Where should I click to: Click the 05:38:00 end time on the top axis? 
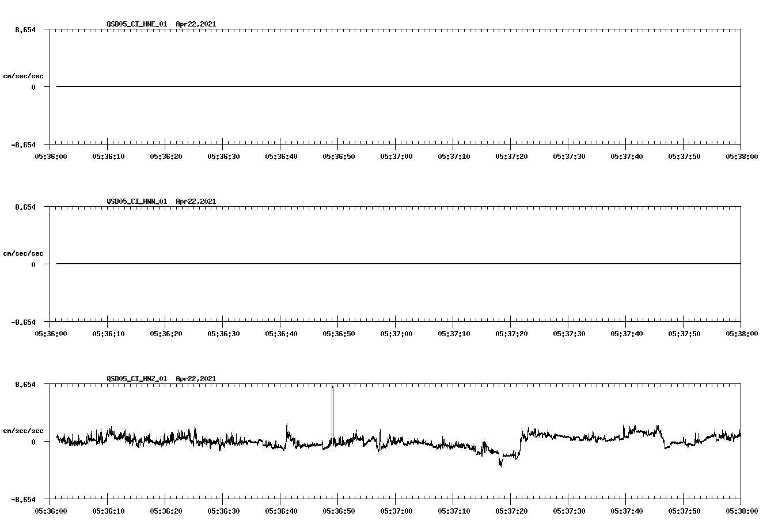pos(742,155)
